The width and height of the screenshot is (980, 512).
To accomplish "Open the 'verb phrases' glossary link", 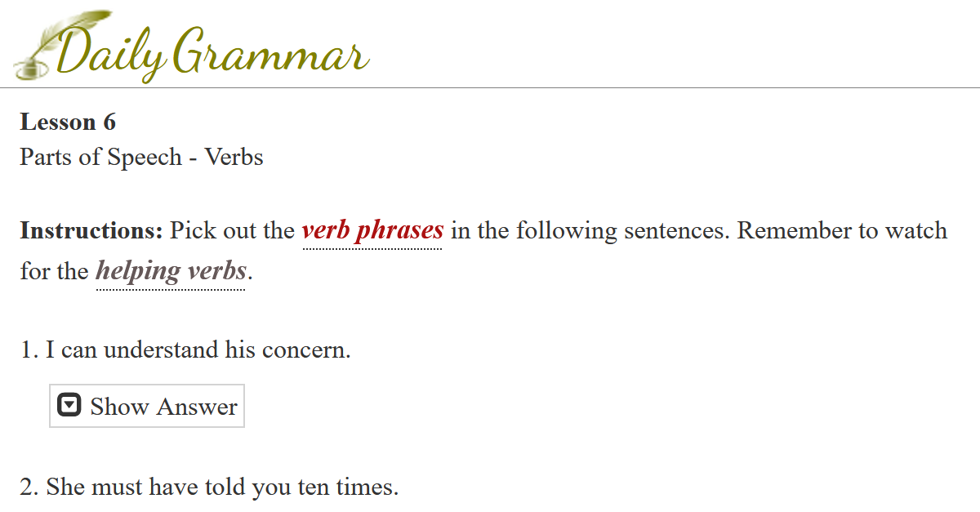I will [372, 230].
